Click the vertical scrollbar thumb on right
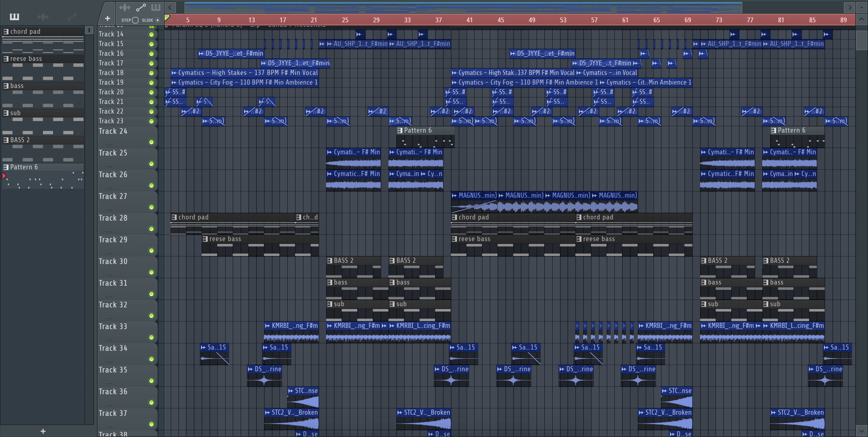Viewport: 868px width, 437px height. point(862,40)
